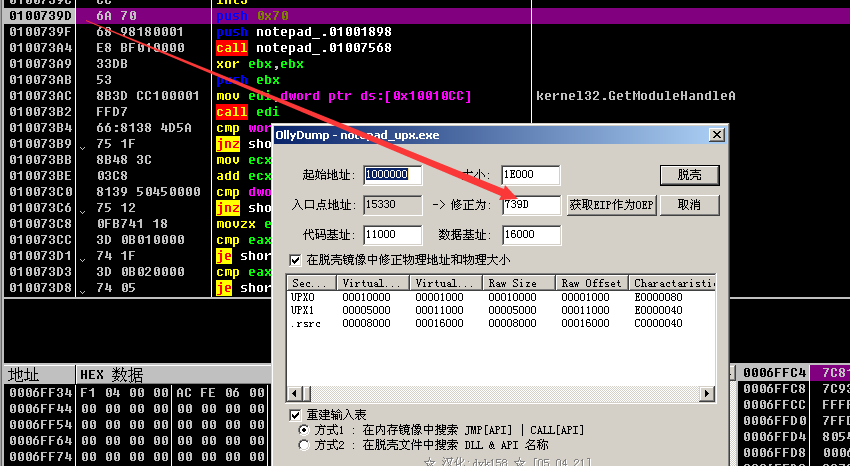Click call notepad_.01007568 instruction

(x=304, y=48)
